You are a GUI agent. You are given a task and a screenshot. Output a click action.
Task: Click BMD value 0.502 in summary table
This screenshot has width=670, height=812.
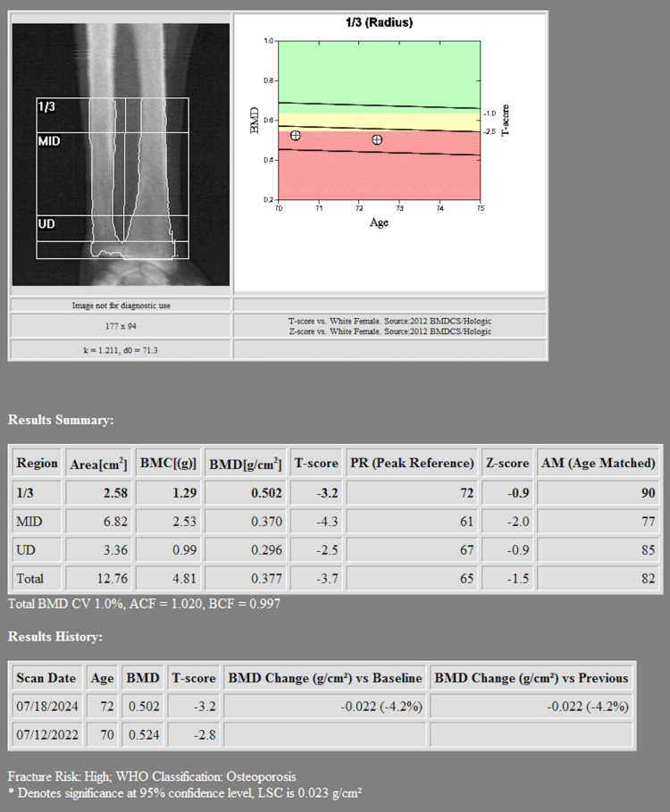pos(266,493)
